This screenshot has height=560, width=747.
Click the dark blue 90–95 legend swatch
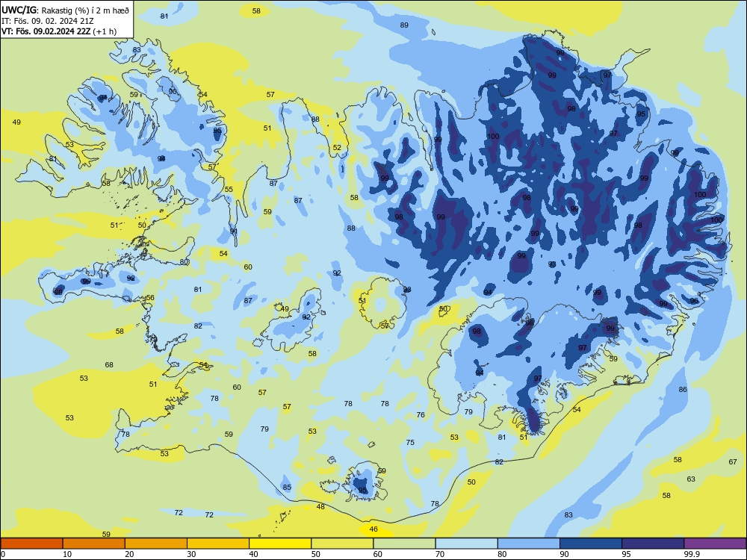pyautogui.click(x=591, y=544)
